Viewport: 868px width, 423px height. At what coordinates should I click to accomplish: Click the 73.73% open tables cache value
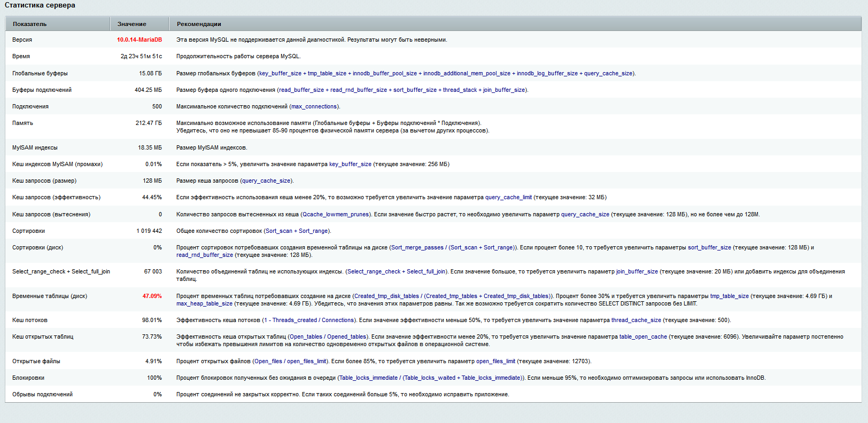(x=152, y=336)
